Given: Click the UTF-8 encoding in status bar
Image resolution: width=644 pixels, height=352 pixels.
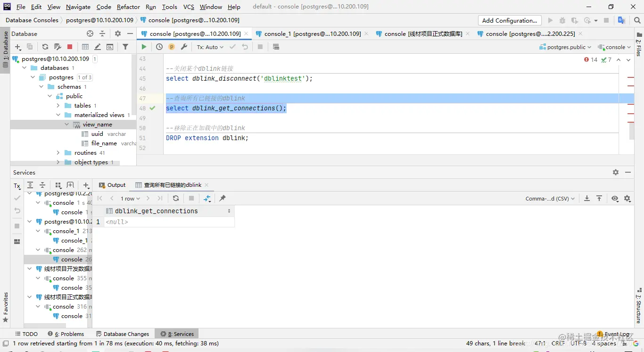Looking at the screenshot, I should pyautogui.click(x=578, y=343).
